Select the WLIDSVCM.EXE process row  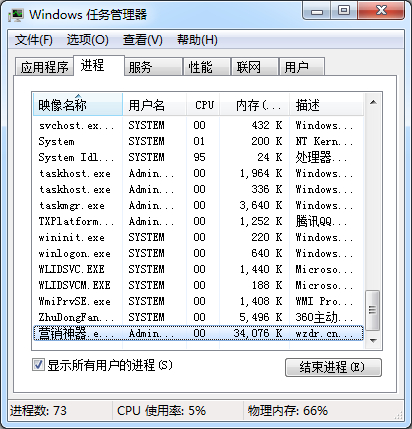tap(198, 285)
